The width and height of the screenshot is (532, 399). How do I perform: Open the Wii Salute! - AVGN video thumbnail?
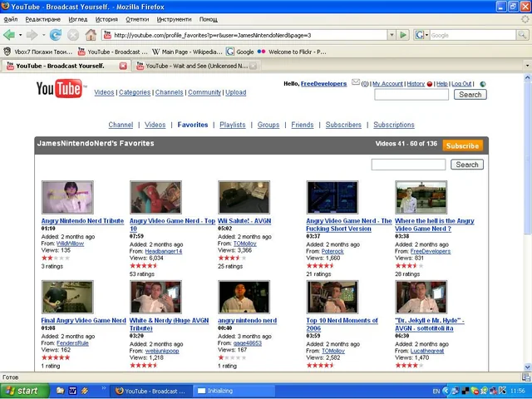[x=244, y=198]
